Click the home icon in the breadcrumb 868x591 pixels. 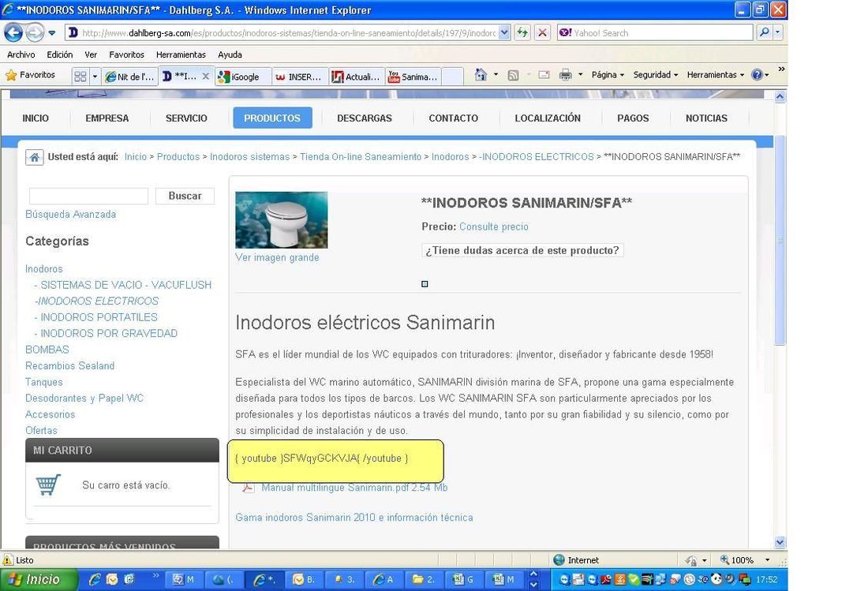tap(34, 157)
